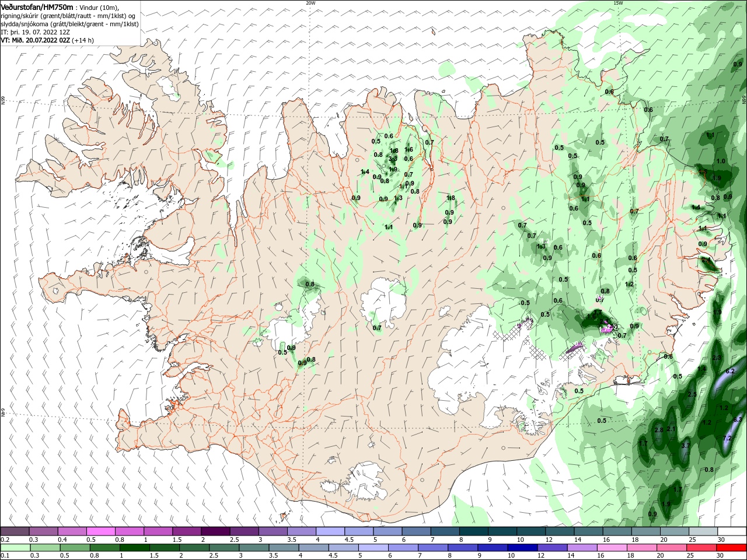Viewport: 747px width, 560px height.
Task: Select the '2.8' precipitation value
Action: click(x=659, y=430)
